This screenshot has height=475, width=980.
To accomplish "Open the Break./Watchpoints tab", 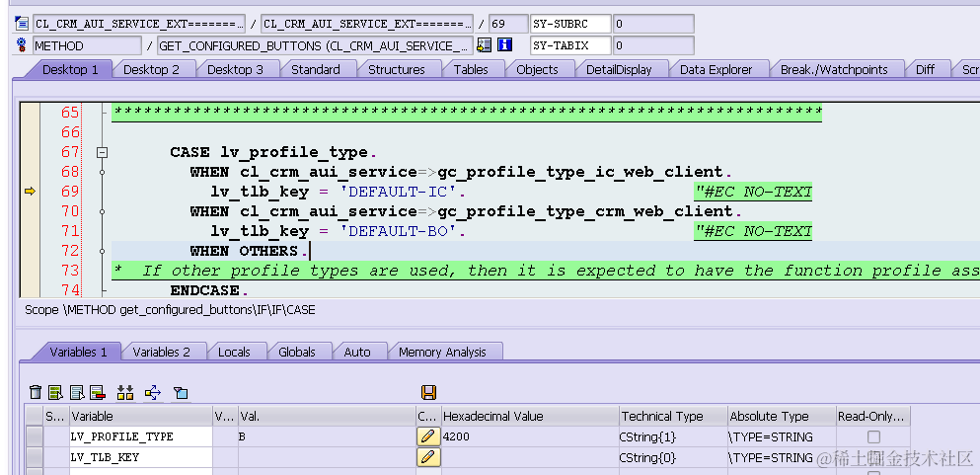I will tap(834, 69).
